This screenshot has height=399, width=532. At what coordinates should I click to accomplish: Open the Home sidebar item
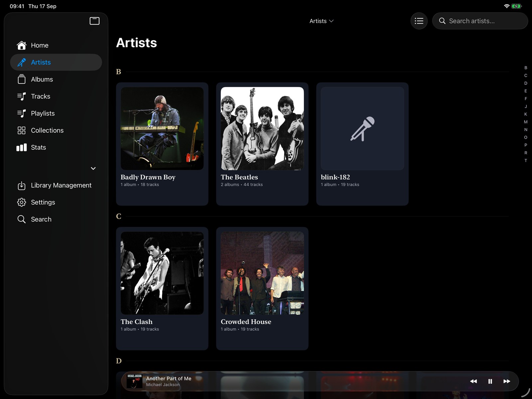coord(56,45)
